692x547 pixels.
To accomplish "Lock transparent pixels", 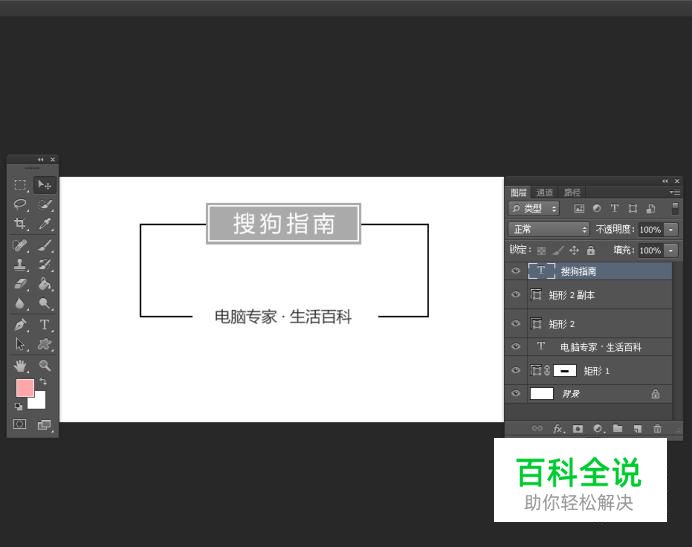I will tap(541, 251).
